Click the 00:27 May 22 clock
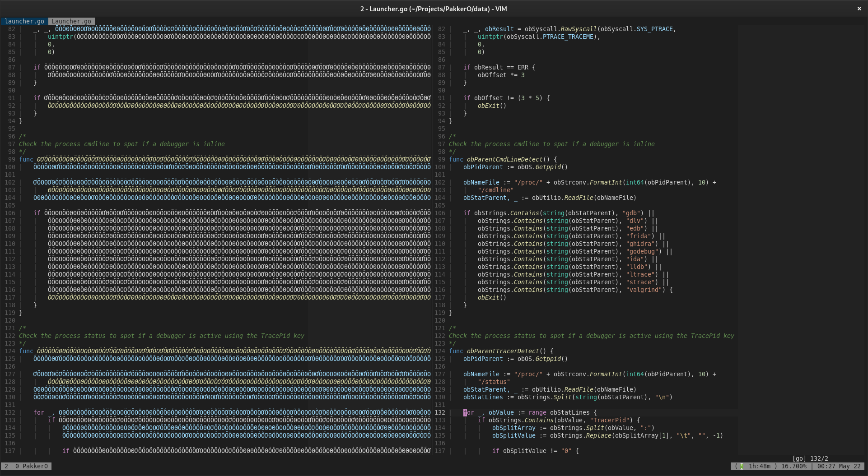Image resolution: width=868 pixels, height=476 pixels. click(x=839, y=466)
